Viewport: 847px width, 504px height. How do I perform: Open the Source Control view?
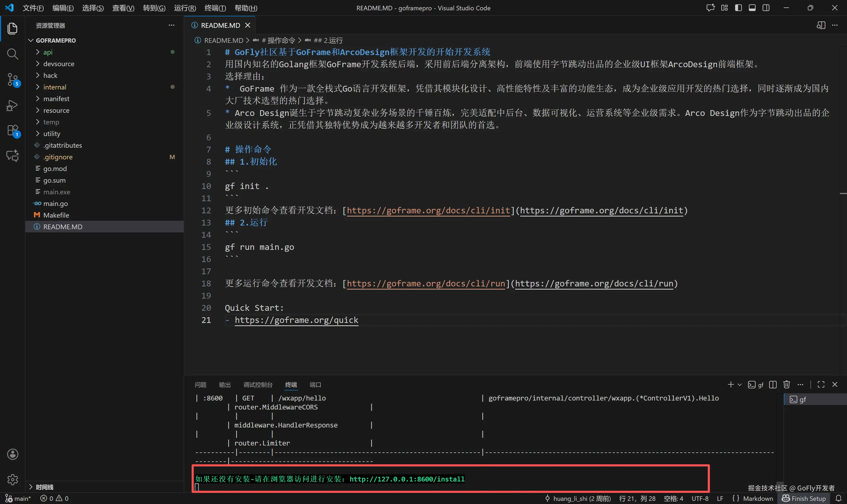pos(12,79)
